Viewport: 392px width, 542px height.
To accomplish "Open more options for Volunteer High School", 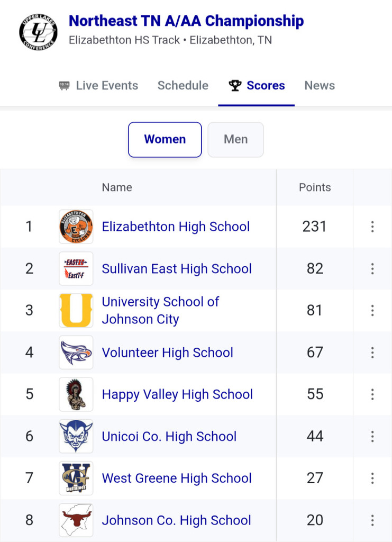I will [x=372, y=353].
